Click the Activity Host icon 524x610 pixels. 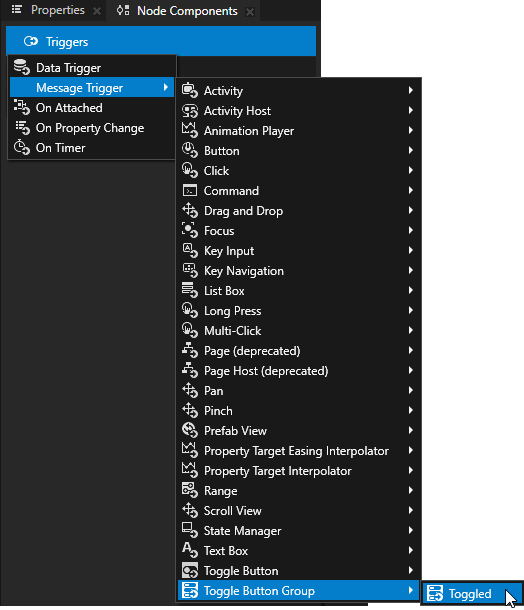(x=190, y=110)
